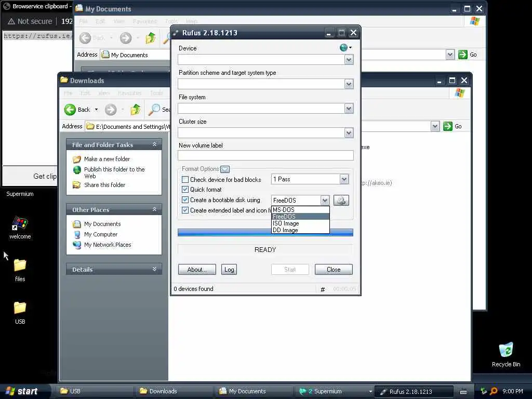Switch to My Documents taskbar item
The width and height of the screenshot is (532, 399).
tap(255, 391)
